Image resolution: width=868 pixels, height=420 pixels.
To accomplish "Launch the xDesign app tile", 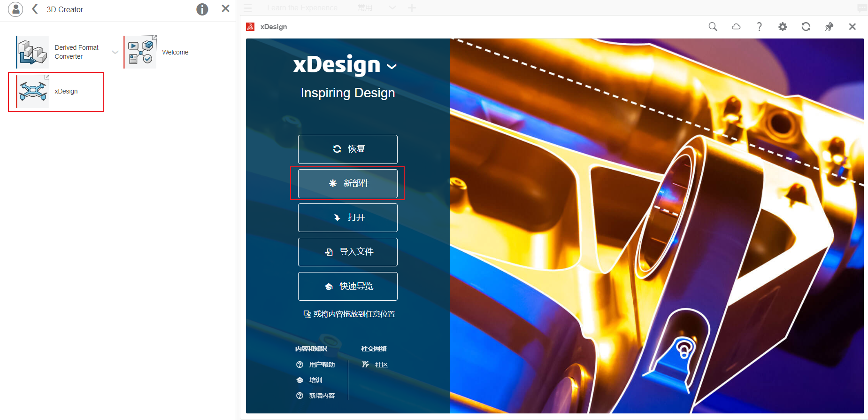I will point(56,92).
